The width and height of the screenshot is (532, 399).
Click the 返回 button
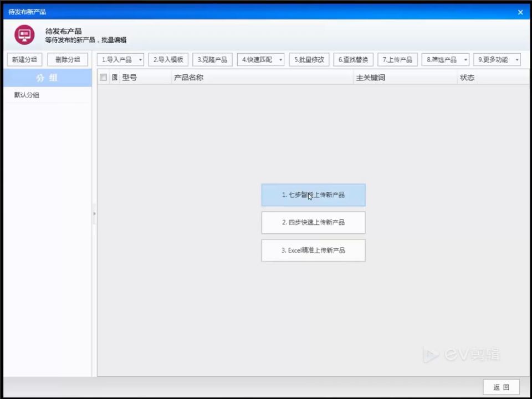[x=502, y=387]
